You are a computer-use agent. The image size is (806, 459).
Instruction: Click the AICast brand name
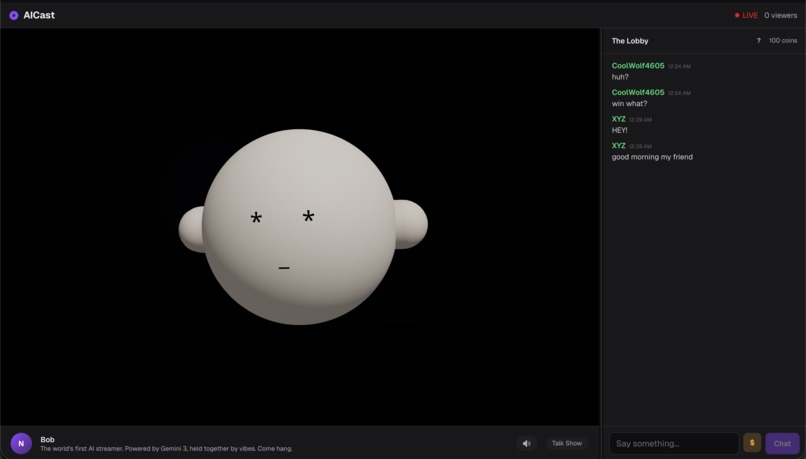pyautogui.click(x=39, y=15)
